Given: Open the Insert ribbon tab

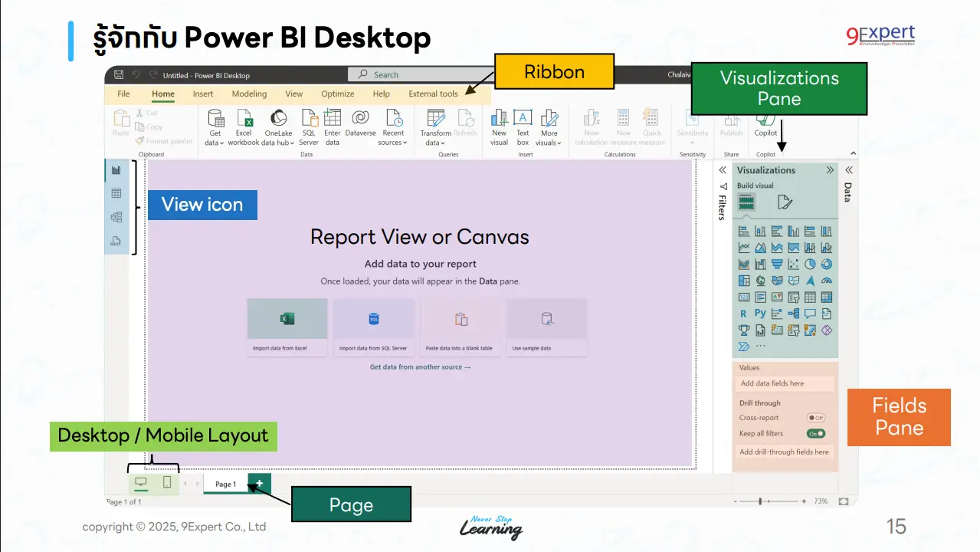Looking at the screenshot, I should (203, 94).
